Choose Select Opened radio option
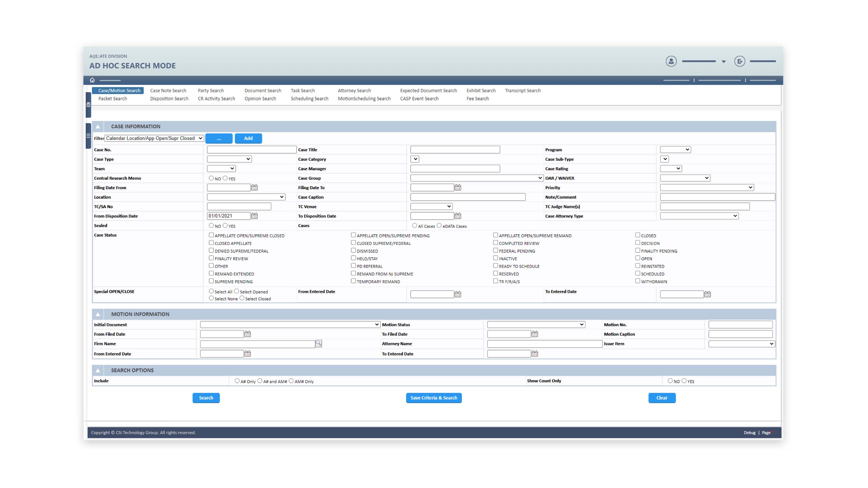The height and width of the screenshot is (488, 868). pyautogui.click(x=237, y=291)
